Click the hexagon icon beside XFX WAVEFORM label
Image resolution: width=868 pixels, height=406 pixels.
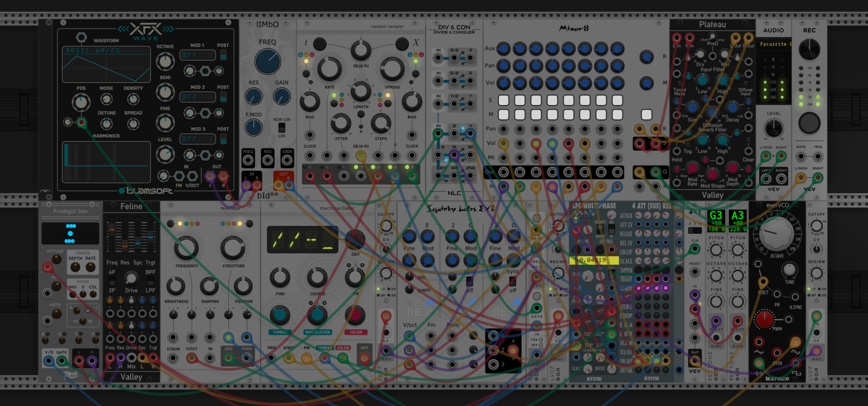click(x=81, y=38)
